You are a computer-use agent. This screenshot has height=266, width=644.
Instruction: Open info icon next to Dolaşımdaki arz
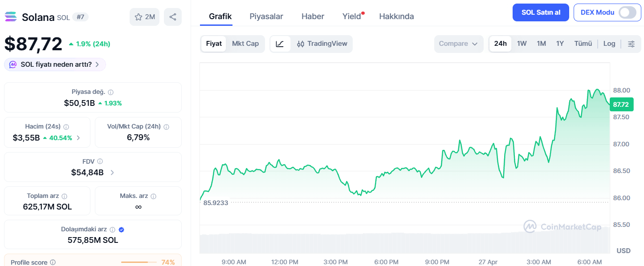[113, 230]
